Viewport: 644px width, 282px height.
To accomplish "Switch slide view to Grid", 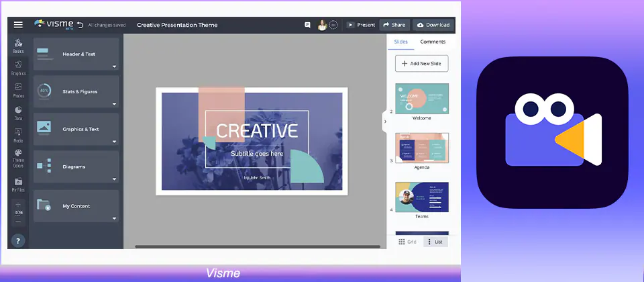I will [x=407, y=242].
